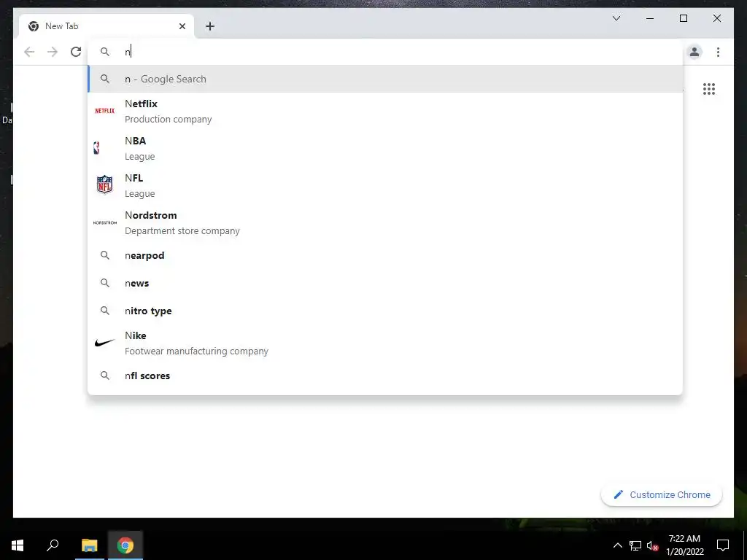Select the Netflix Production company suggestion

click(x=385, y=111)
